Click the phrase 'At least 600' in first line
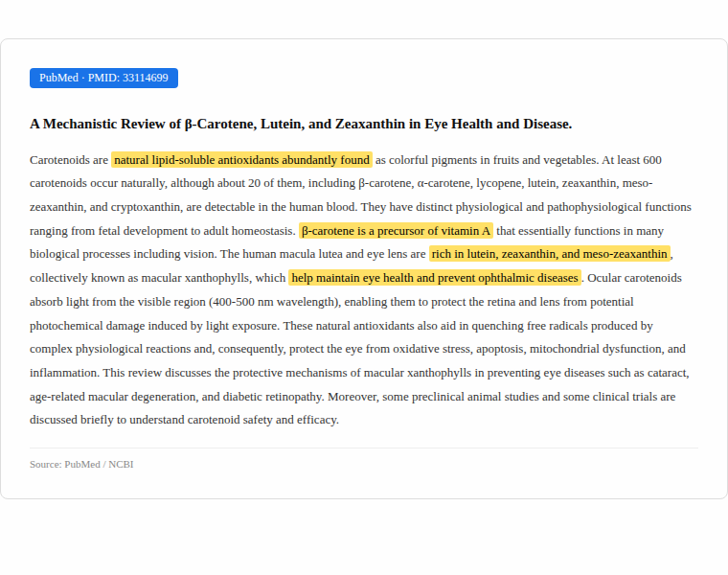Viewport: 728px width, 575px height. click(632, 160)
